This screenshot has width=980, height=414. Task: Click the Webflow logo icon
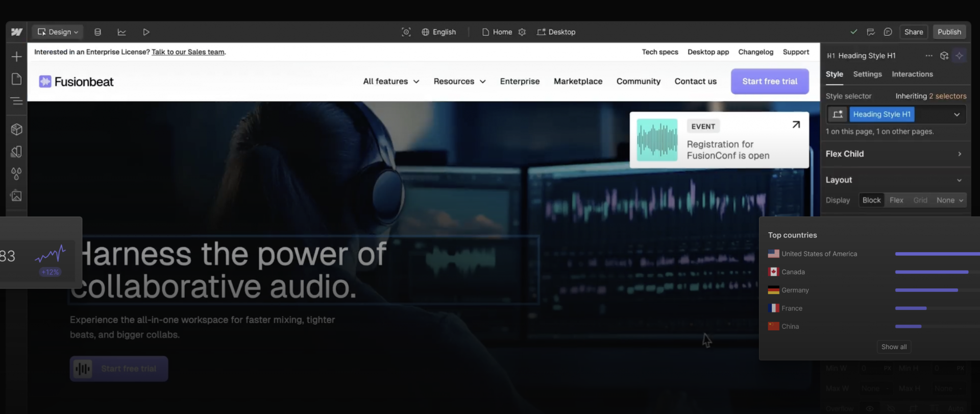tap(17, 32)
